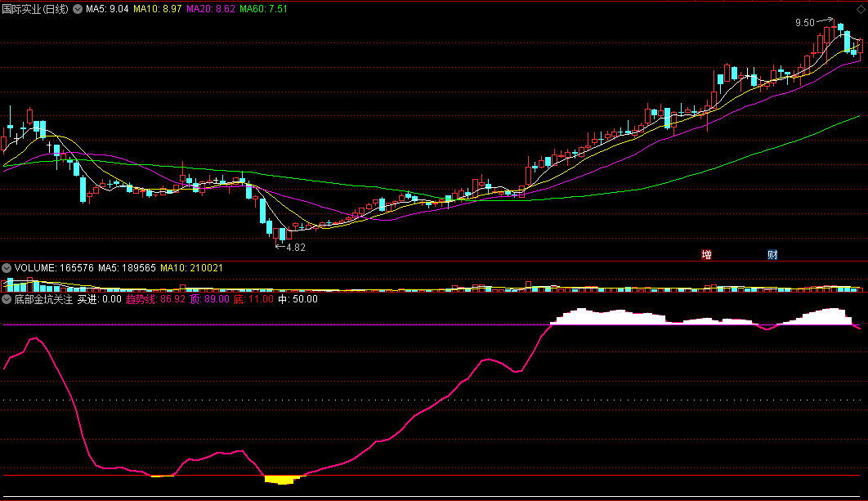Viewport: 868px width, 501px height.
Task: Click the yellow golden-pit area on the trend line
Action: 283,480
